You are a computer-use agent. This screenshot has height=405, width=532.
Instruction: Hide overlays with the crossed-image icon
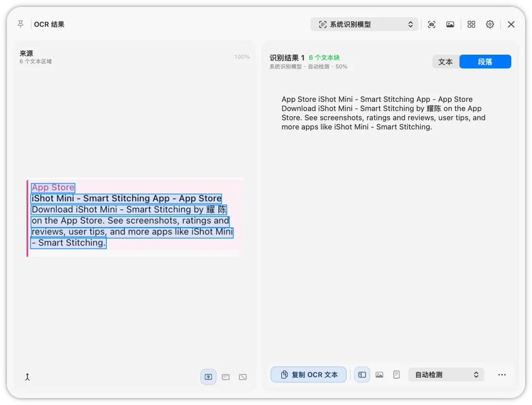[x=242, y=377]
